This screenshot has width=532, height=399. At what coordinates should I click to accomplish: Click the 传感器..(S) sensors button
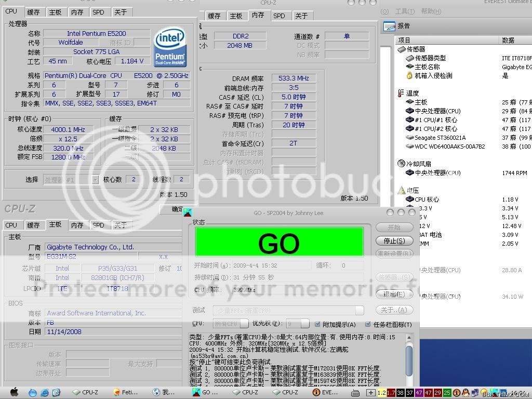[394, 277]
